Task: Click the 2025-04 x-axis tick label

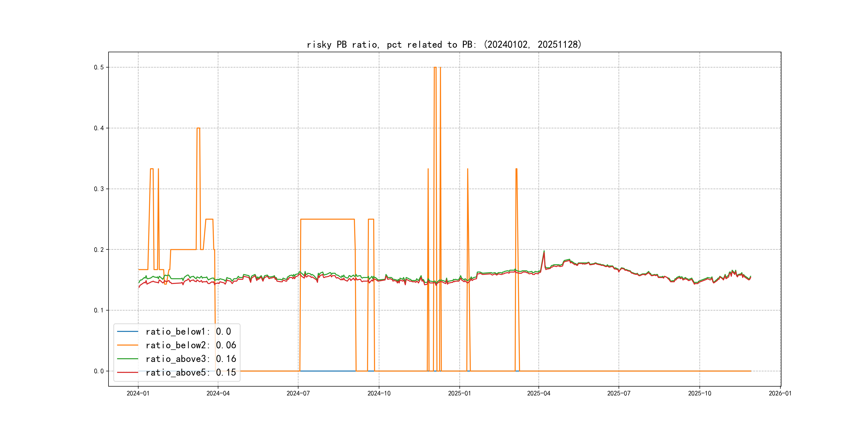Action: (x=538, y=393)
